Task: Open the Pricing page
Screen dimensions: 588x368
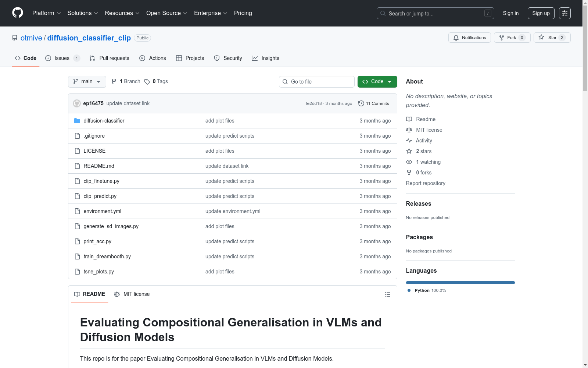Action: click(243, 13)
